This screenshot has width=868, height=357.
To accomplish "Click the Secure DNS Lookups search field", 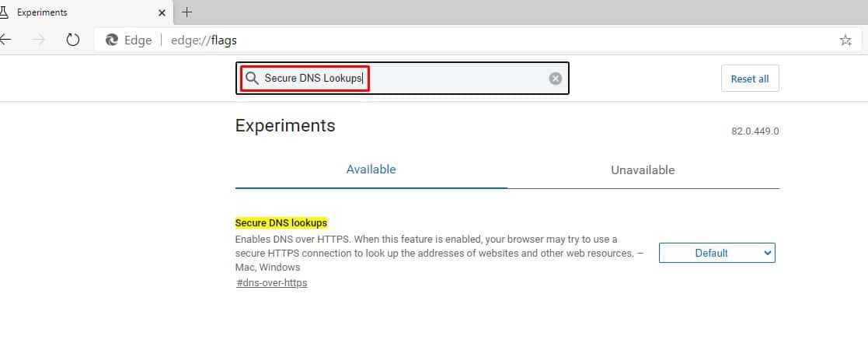I will coord(402,78).
